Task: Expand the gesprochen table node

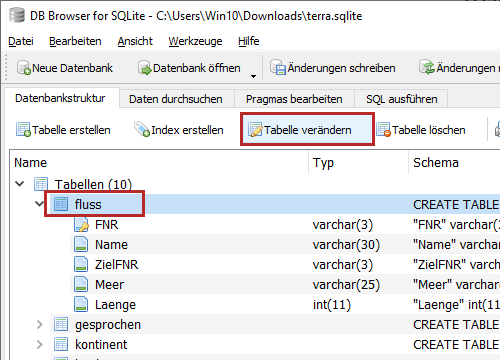Action: pyautogui.click(x=40, y=324)
